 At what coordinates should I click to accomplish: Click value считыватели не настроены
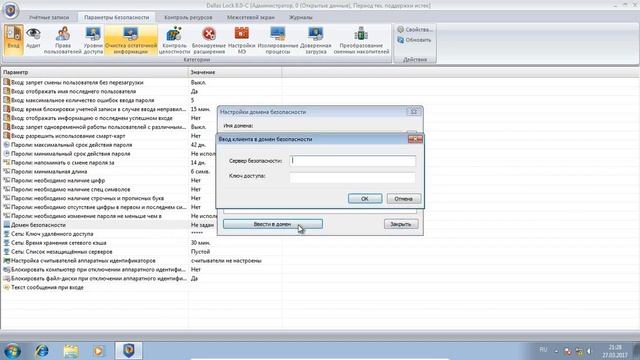[226, 261]
